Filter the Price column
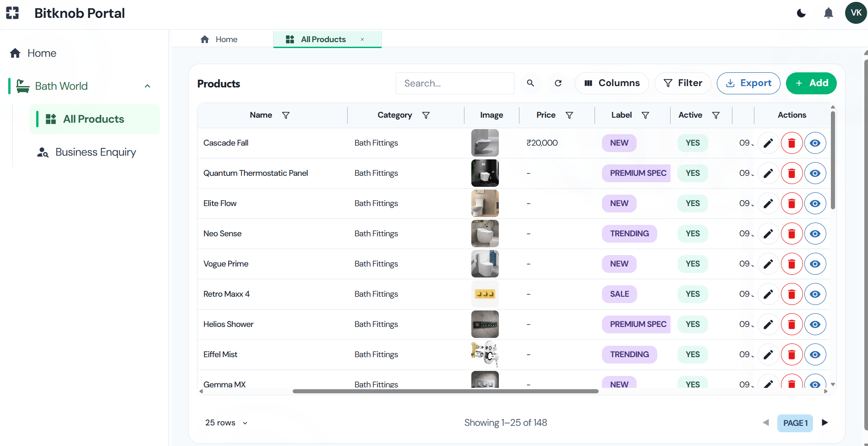This screenshot has height=446, width=868. click(569, 115)
